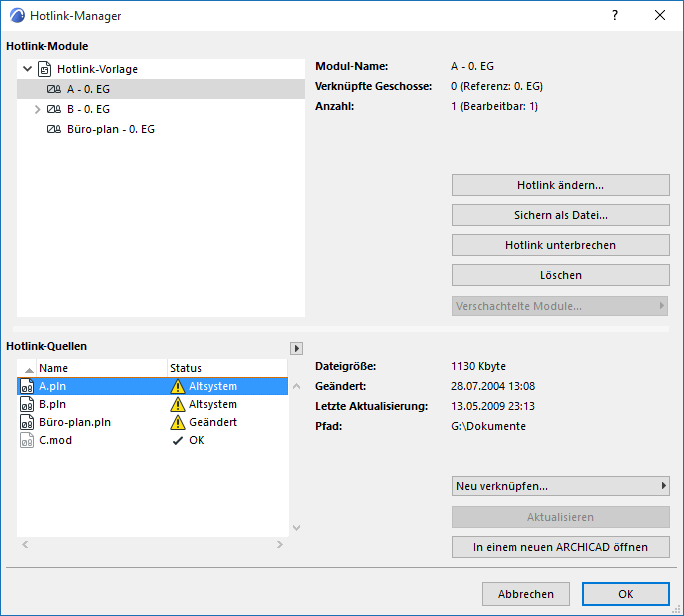
Task: Select B.pln in the sources list
Action: tap(152, 404)
